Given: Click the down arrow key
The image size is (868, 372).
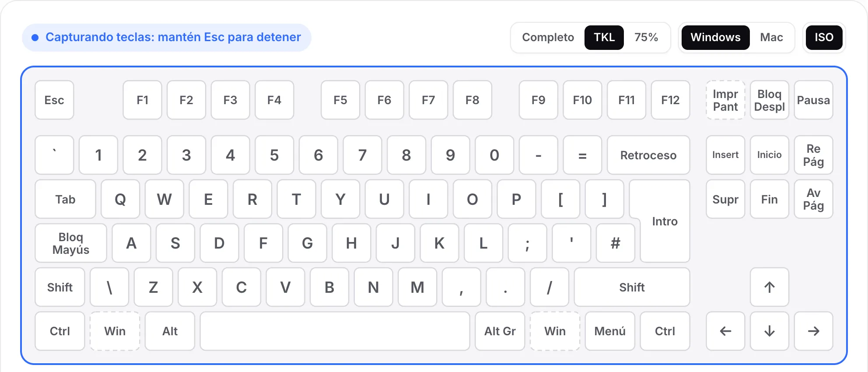Looking at the screenshot, I should 769,331.
